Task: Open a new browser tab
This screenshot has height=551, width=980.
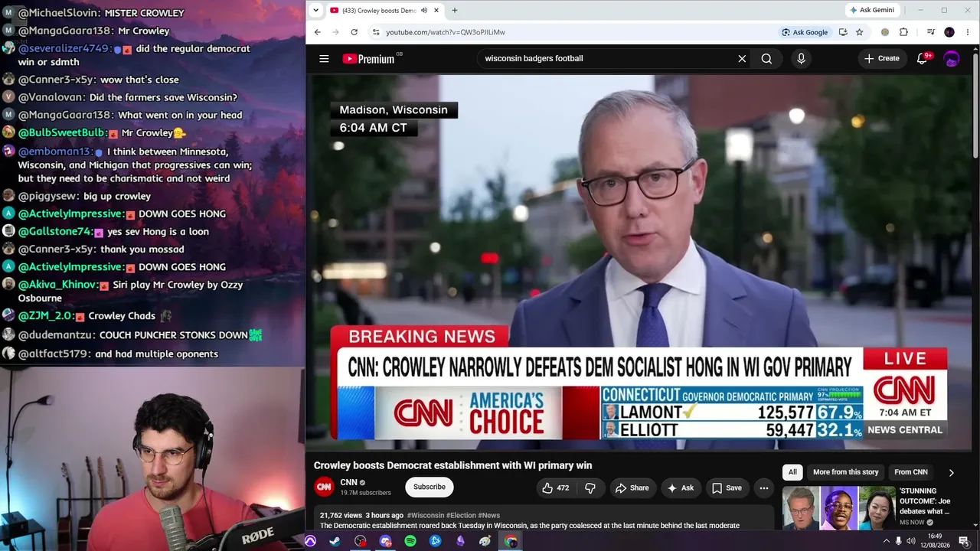Action: [x=454, y=11]
